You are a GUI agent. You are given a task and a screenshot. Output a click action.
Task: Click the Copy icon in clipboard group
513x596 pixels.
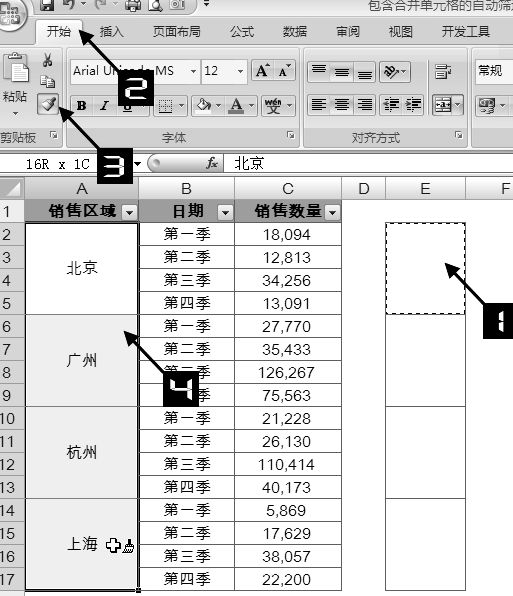[48, 81]
